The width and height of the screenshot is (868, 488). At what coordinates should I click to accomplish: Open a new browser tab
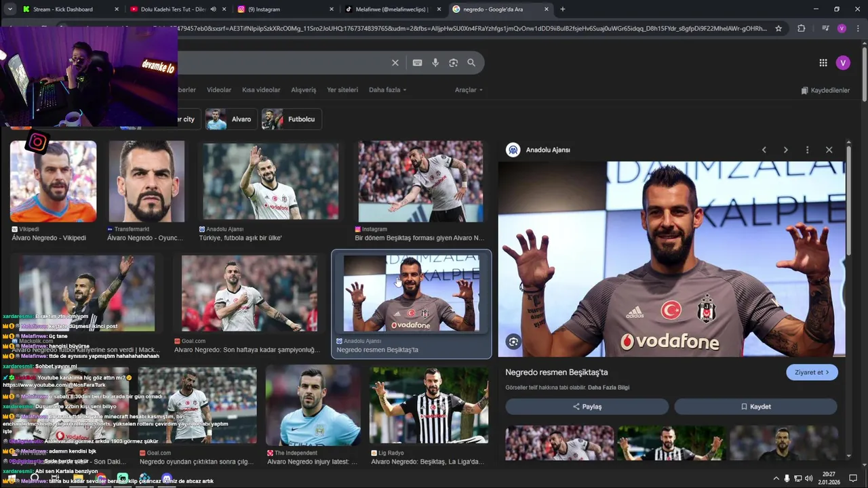[x=562, y=9]
